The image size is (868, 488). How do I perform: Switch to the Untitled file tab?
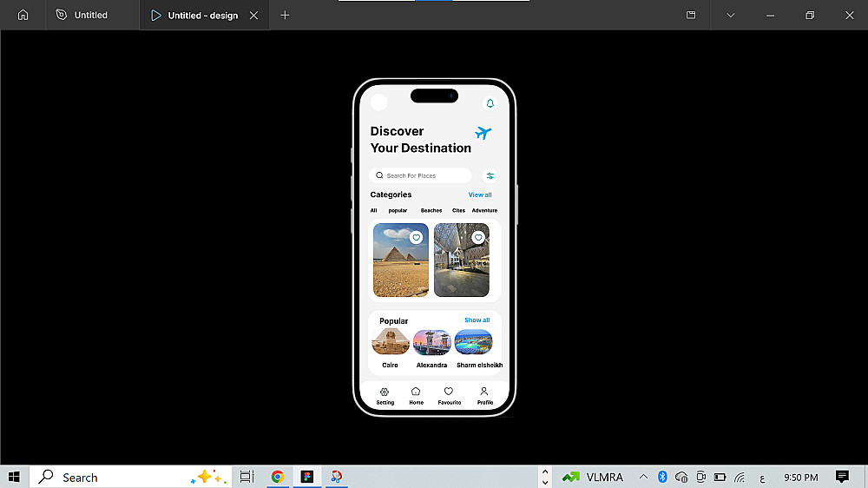[82, 15]
